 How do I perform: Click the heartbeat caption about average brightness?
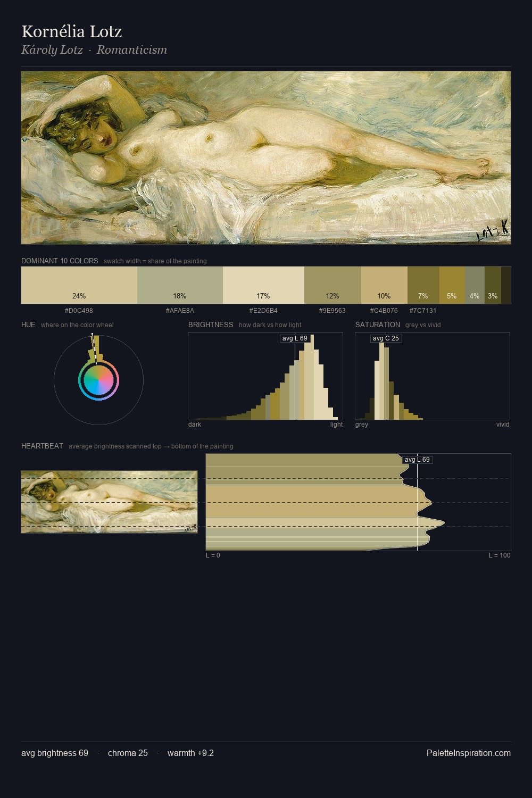[x=151, y=446]
